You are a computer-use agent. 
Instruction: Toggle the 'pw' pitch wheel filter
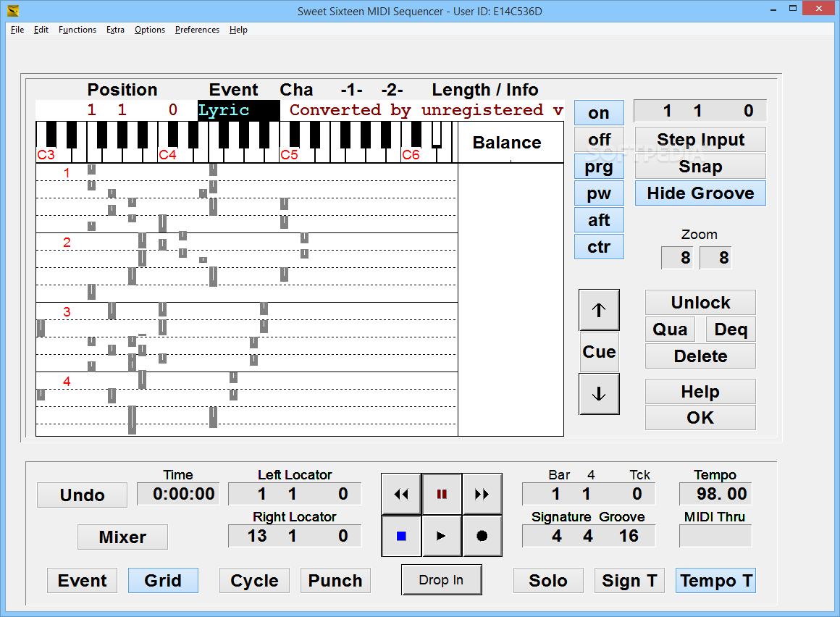pyautogui.click(x=599, y=193)
